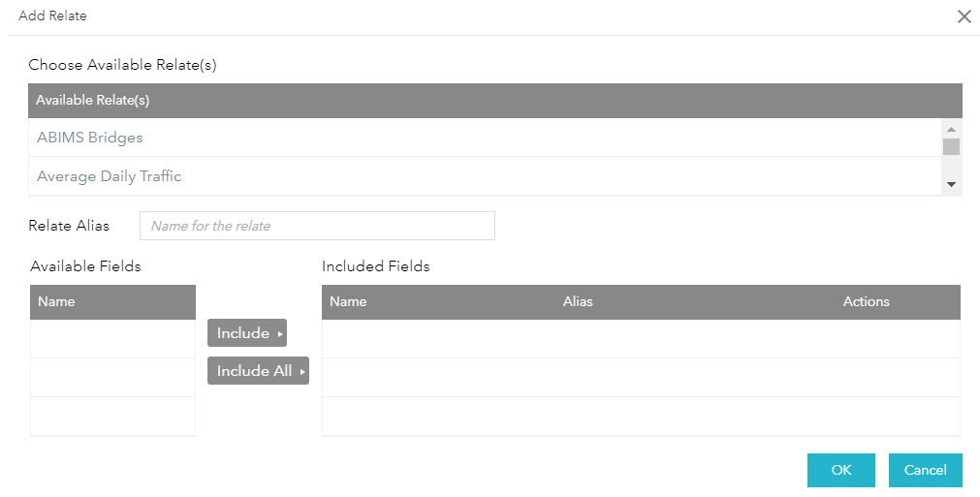Click the Add Relate dialog title
980x497 pixels.
click(52, 16)
